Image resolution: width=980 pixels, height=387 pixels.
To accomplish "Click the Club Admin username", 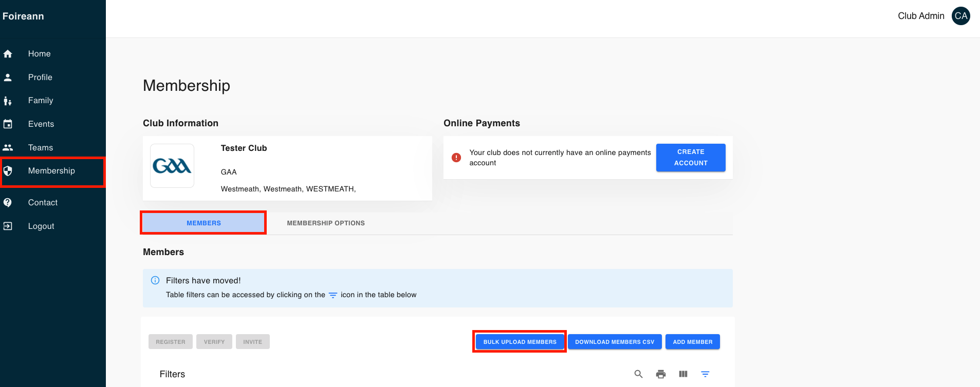I will pos(921,16).
